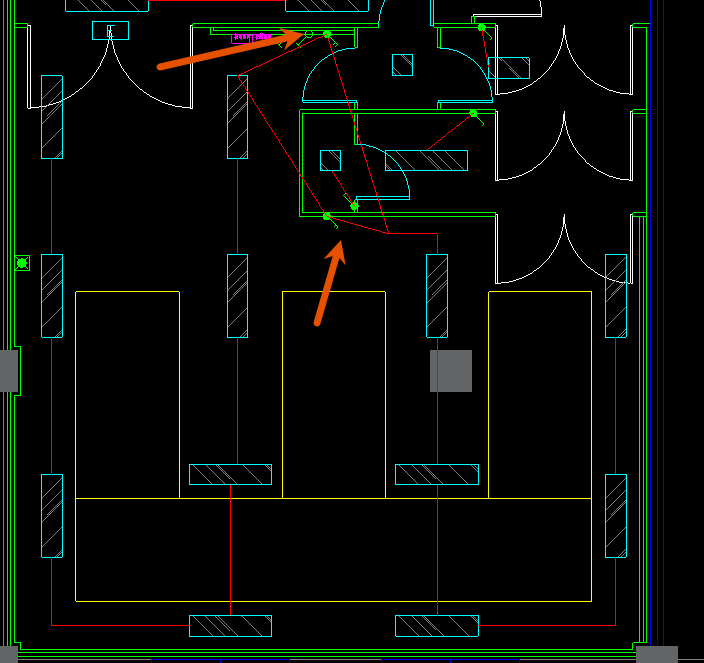Select the small square fixture inside the small room
The height and width of the screenshot is (663, 704).
[330, 160]
